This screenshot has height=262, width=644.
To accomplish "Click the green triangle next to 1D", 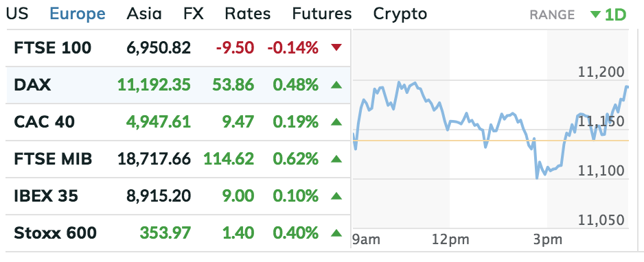I will point(595,15).
